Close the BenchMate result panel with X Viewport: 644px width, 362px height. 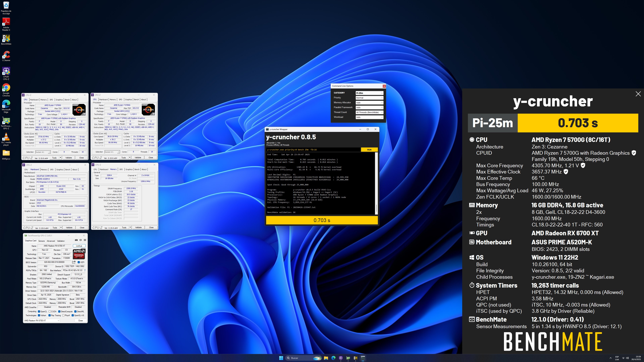(638, 94)
